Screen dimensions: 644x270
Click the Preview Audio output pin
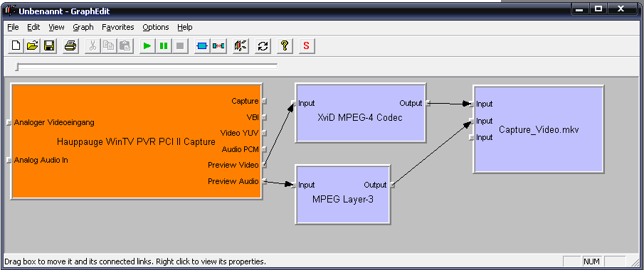point(264,181)
